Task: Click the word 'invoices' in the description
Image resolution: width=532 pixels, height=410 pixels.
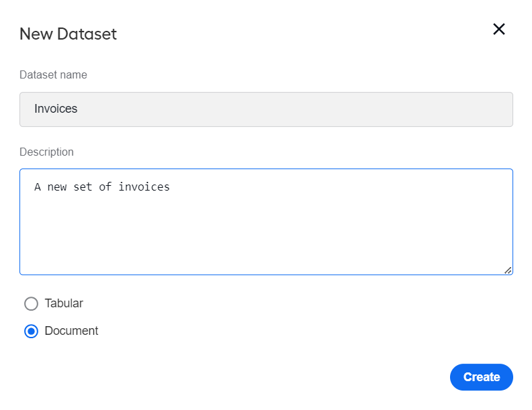Action: 144,187
